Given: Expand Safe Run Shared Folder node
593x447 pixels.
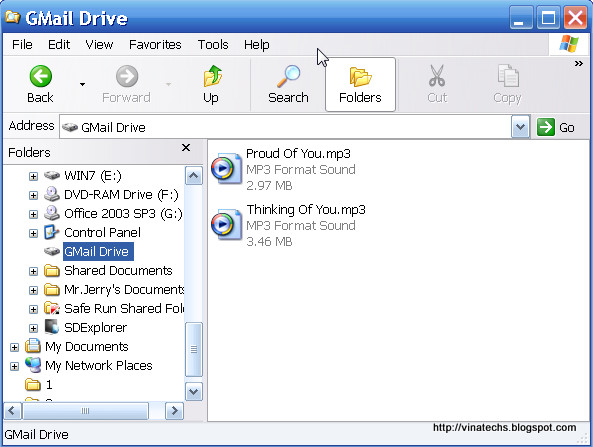Looking at the screenshot, I should point(33,309).
